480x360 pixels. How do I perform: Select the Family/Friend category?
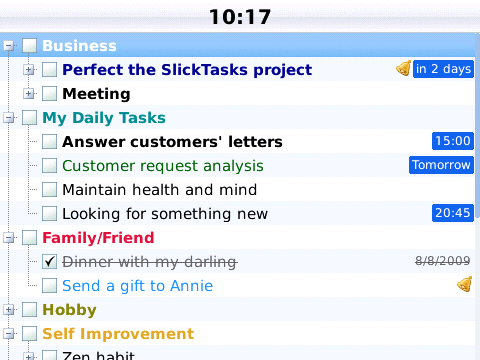(98, 238)
